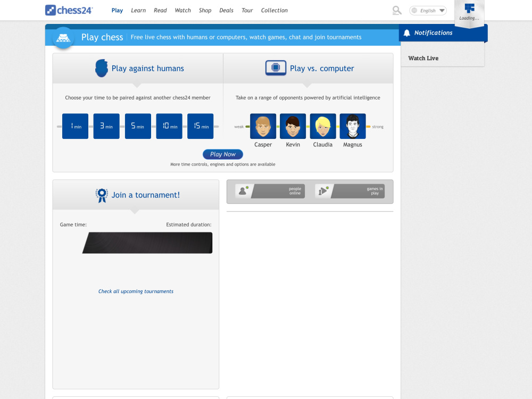Screen dimensions: 532x399
Task: Click the Estimated duration label
Action: [189, 225]
